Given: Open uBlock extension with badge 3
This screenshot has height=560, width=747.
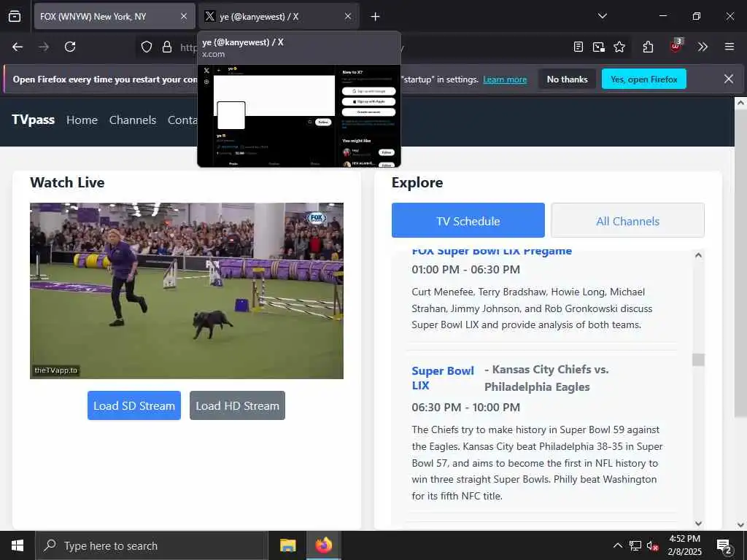Looking at the screenshot, I should pyautogui.click(x=676, y=46).
